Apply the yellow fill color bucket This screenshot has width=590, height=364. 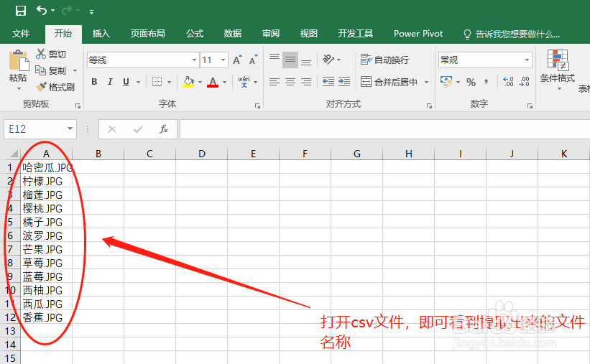(x=188, y=82)
